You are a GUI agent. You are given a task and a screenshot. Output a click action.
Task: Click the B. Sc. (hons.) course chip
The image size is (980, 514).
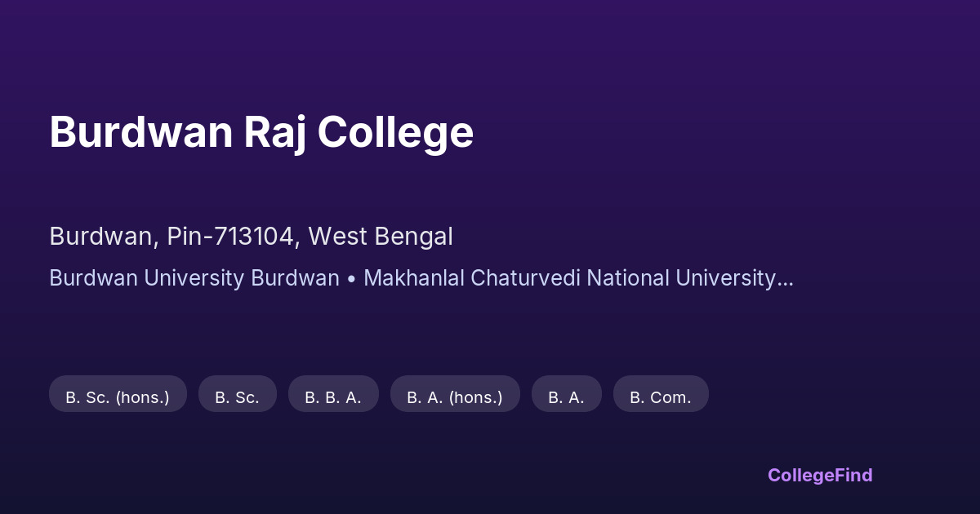(118, 397)
